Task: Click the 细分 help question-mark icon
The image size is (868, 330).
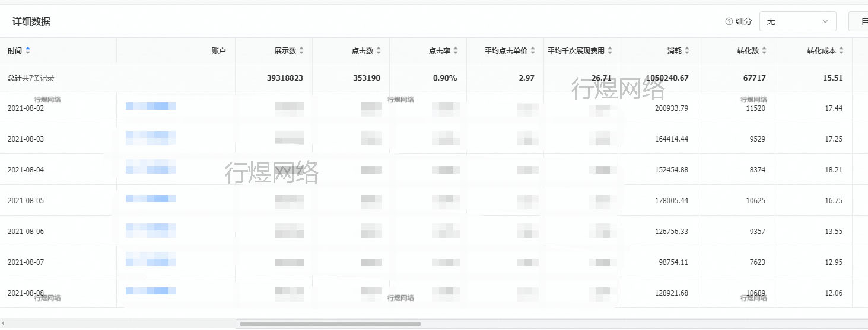Action: pyautogui.click(x=729, y=21)
